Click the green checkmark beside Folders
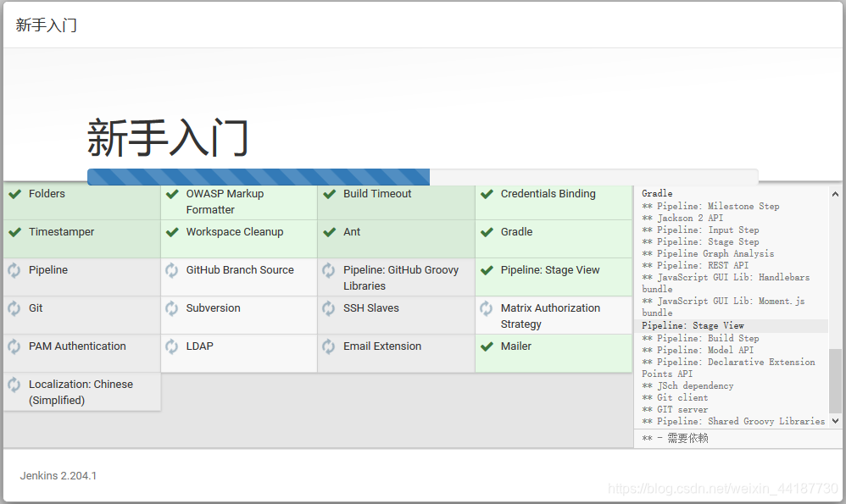The image size is (846, 504). click(x=15, y=194)
